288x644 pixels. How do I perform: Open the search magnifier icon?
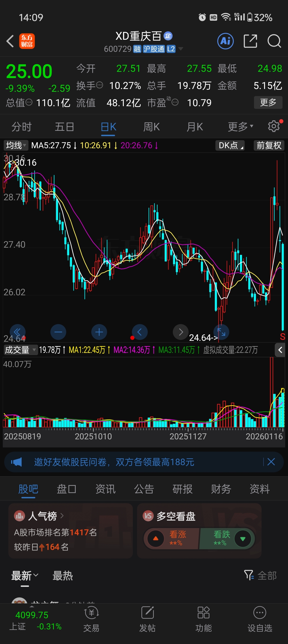(x=274, y=41)
